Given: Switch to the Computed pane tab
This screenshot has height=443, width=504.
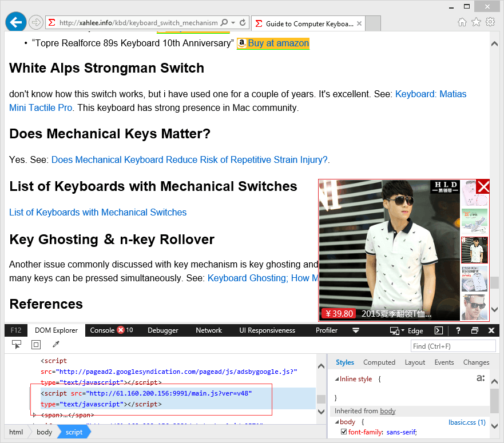Looking at the screenshot, I should coord(379,362).
